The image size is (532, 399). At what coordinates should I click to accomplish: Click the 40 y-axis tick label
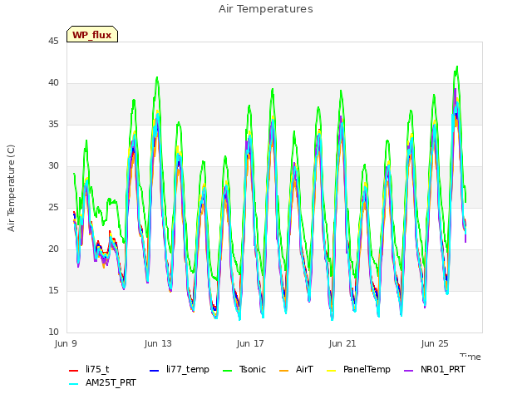pyautogui.click(x=53, y=83)
